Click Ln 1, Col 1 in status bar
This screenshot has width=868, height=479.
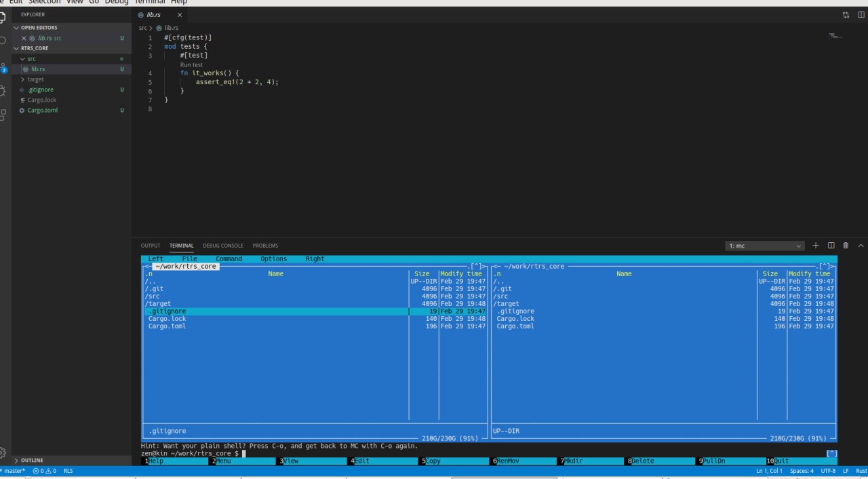click(769, 470)
